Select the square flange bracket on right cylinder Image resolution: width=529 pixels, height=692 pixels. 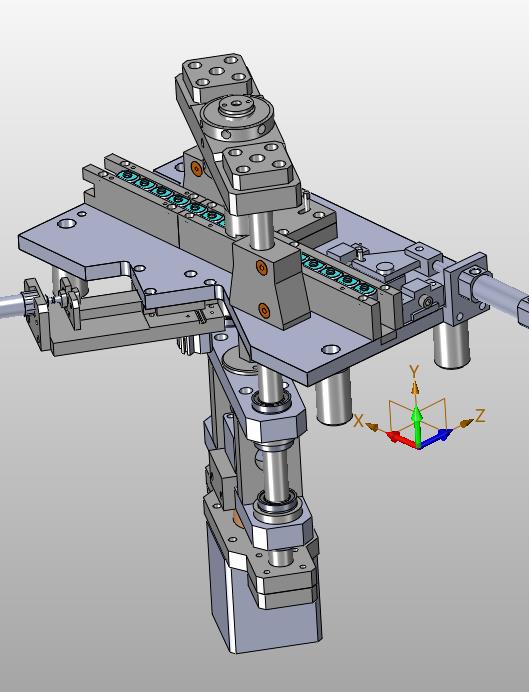coord(466,287)
